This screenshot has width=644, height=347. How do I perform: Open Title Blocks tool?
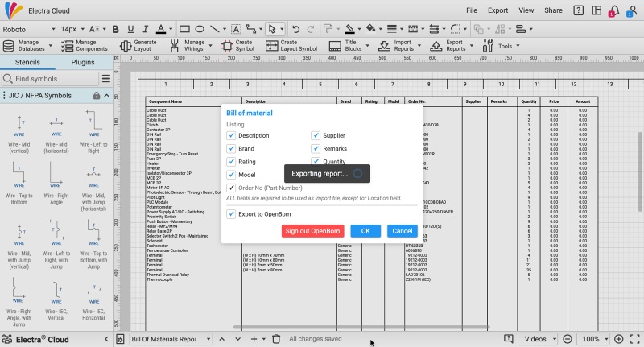click(349, 46)
